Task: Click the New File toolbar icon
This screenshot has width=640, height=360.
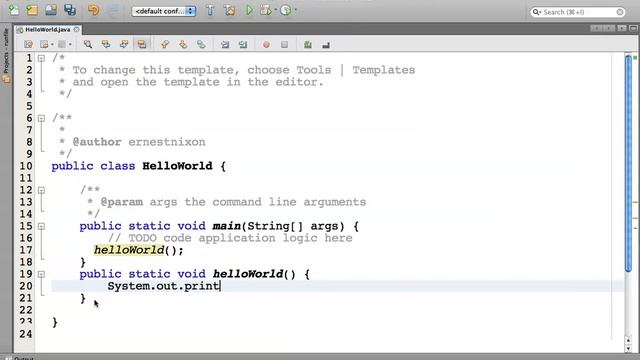Action: click(x=14, y=10)
